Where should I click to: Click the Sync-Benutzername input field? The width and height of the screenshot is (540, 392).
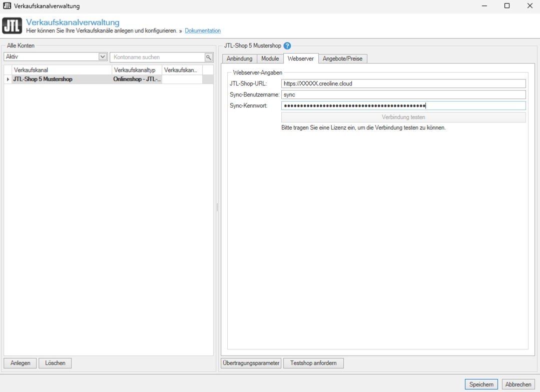[x=403, y=94]
